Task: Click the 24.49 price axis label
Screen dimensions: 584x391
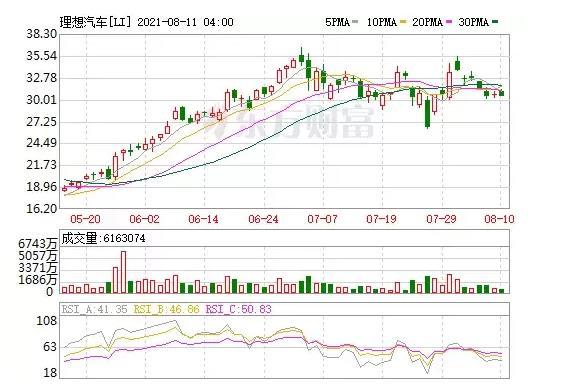Action: click(42, 143)
